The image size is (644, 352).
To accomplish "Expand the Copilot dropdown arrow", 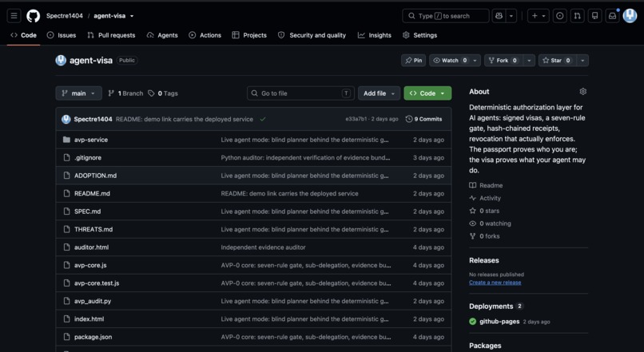I will pyautogui.click(x=511, y=16).
